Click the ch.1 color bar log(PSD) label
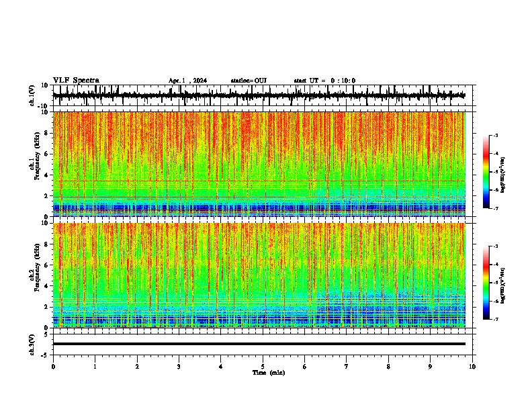The height and width of the screenshot is (411, 532). (x=503, y=175)
